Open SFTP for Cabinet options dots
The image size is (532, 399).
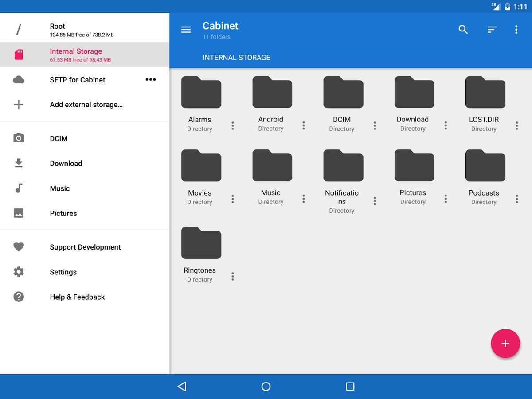(151, 80)
